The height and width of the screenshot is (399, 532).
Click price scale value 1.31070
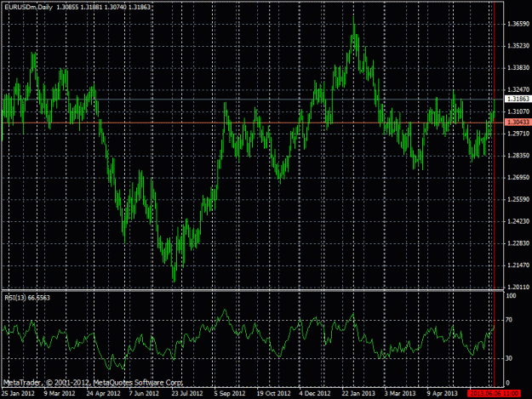(518, 111)
